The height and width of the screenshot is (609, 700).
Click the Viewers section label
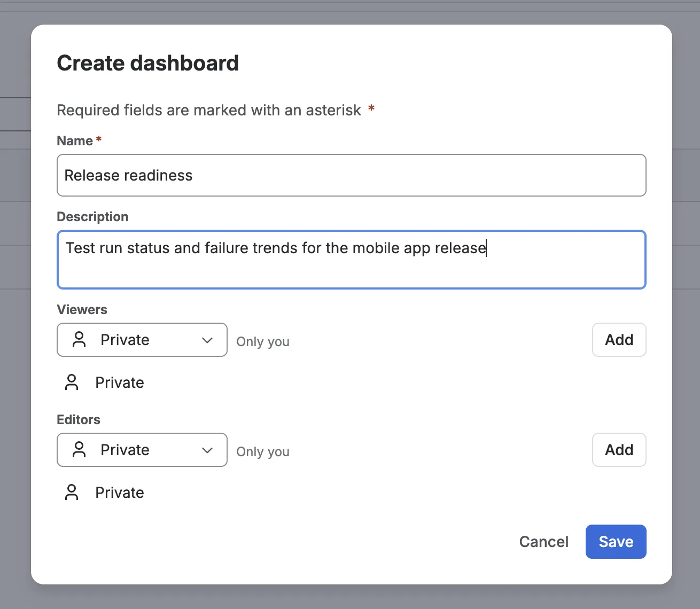(82, 310)
